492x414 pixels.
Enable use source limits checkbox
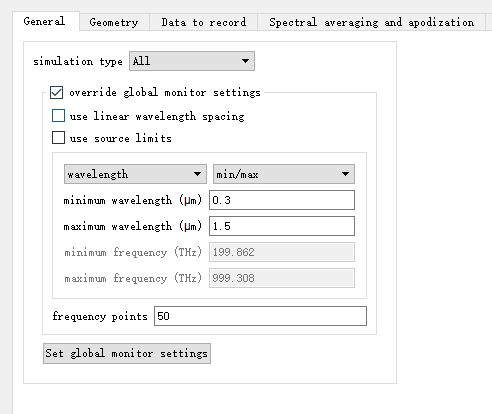pyautogui.click(x=58, y=137)
